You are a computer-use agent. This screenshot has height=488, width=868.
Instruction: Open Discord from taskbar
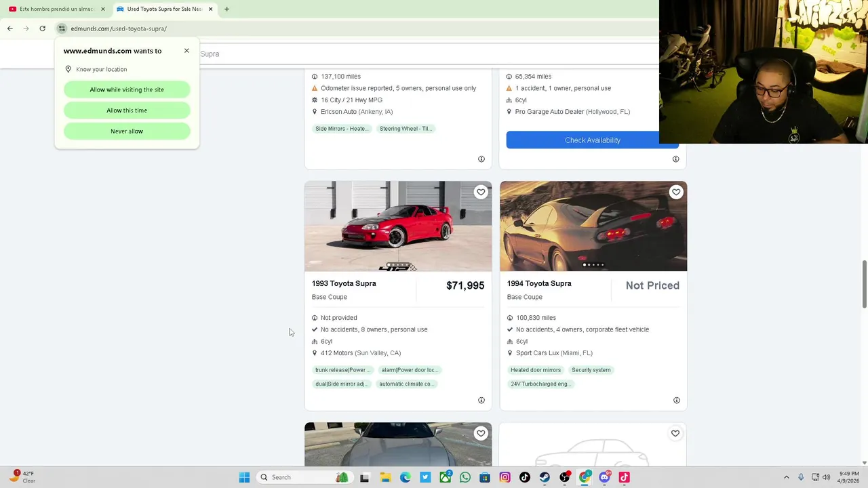click(x=604, y=477)
